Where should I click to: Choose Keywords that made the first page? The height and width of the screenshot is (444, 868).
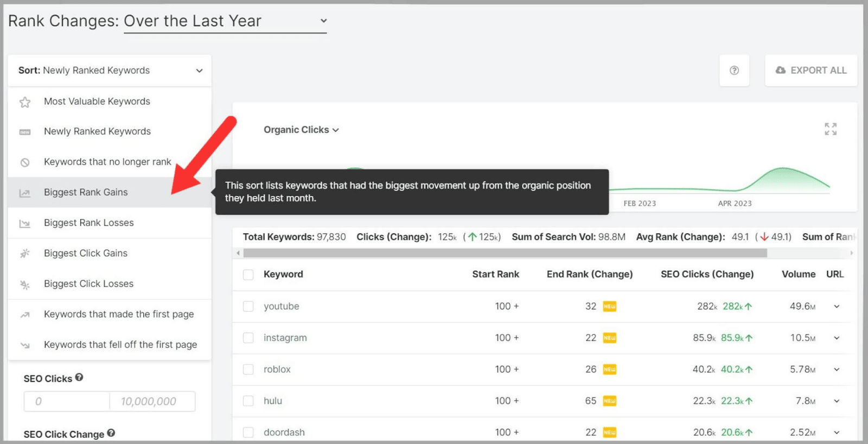point(118,314)
